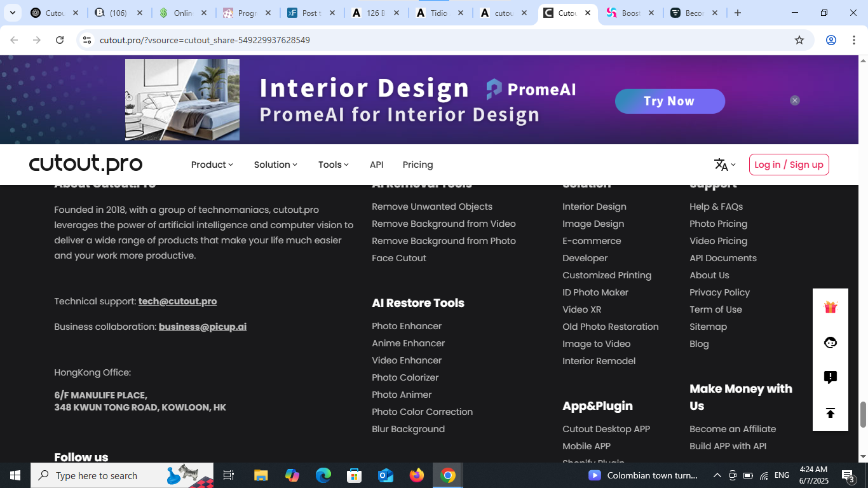This screenshot has width=868, height=488.
Task: Close the PromeAI banner ad
Action: pyautogui.click(x=795, y=100)
